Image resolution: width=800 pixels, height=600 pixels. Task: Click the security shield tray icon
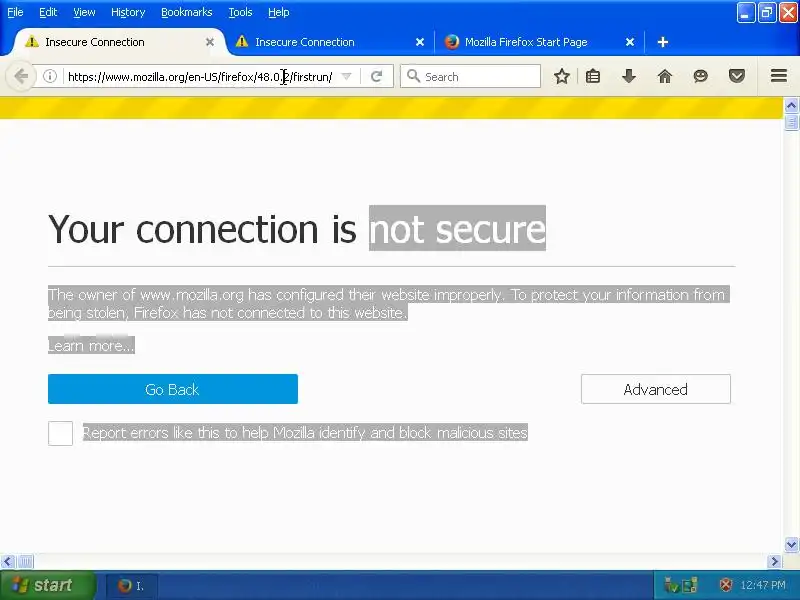tap(726, 585)
